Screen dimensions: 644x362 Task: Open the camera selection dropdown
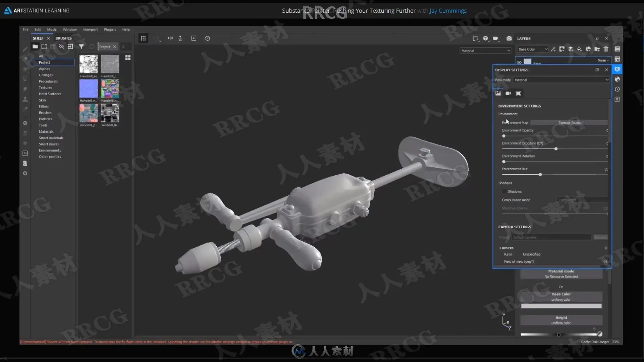[x=496, y=39]
